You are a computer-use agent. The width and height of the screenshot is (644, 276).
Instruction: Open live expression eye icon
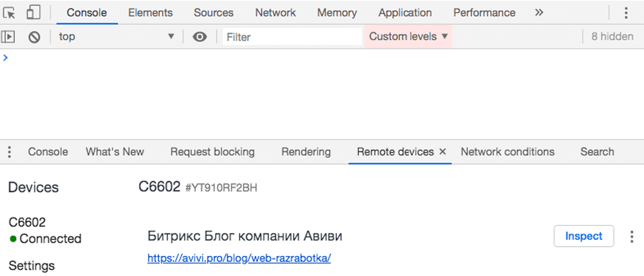200,37
